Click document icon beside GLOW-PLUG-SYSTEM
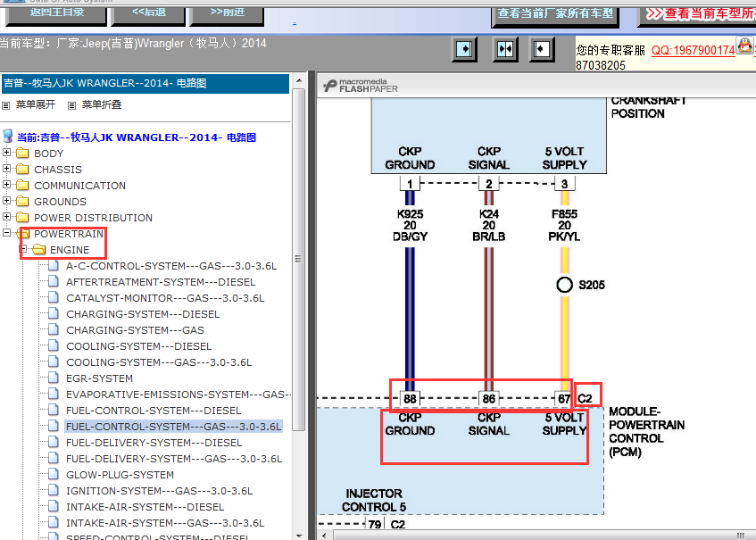The image size is (756, 540). point(54,475)
